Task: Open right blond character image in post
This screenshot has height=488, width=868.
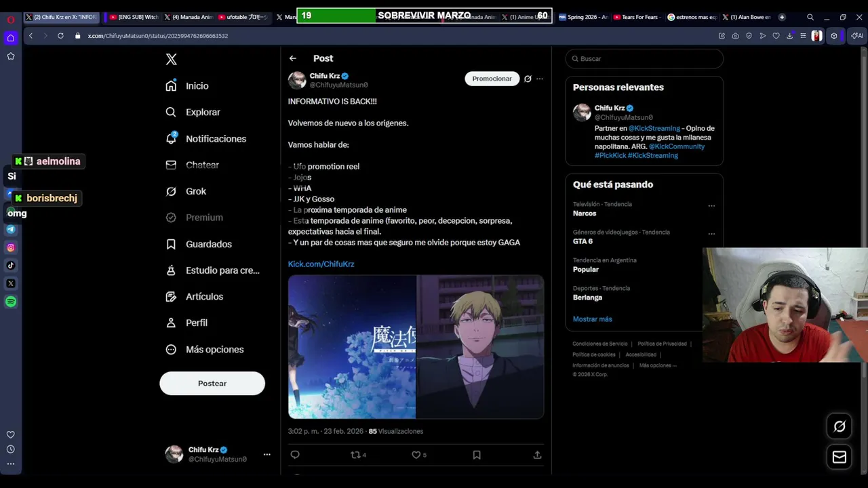Action: (480, 347)
